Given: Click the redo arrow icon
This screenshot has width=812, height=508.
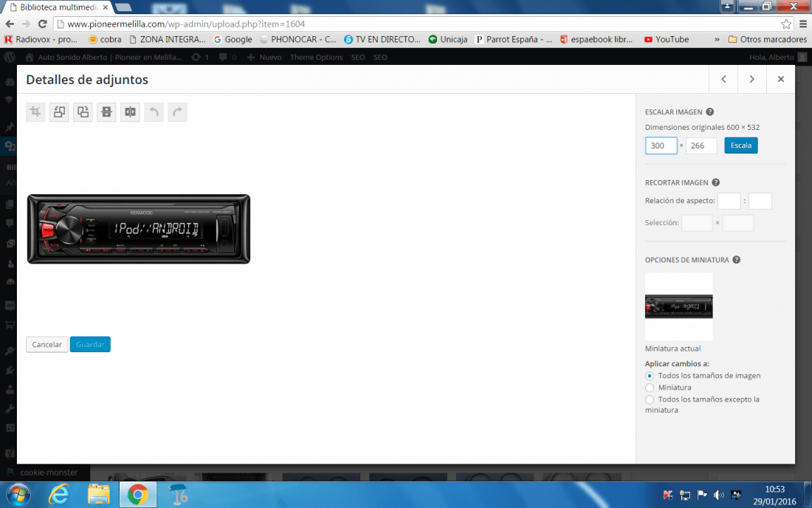Looking at the screenshot, I should coord(178,111).
